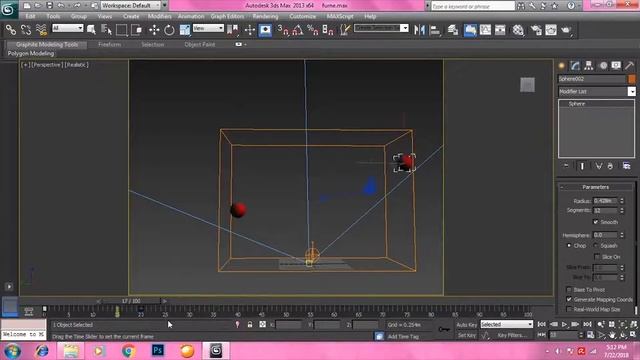Toggle 3D Snaps button
The height and width of the screenshot is (360, 640).
click(x=282, y=30)
